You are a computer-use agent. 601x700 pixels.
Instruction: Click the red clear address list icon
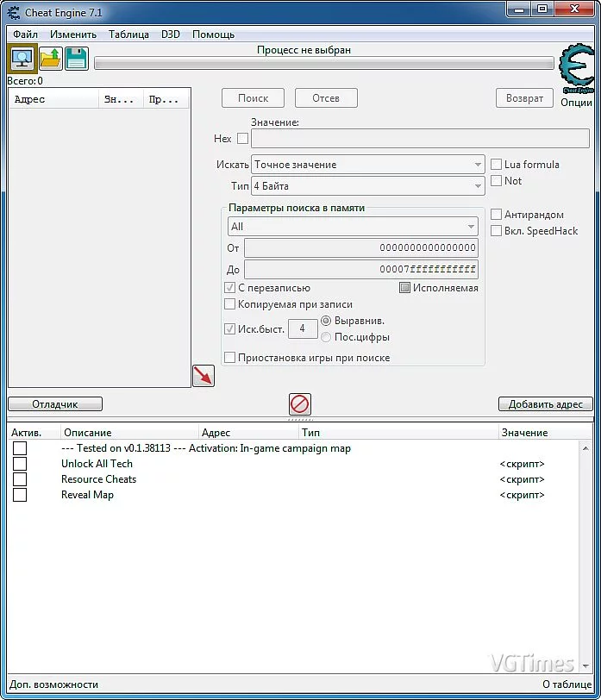pos(299,404)
